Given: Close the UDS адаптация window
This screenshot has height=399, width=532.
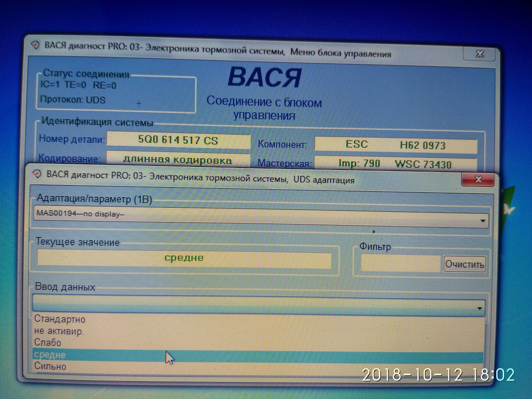Looking at the screenshot, I should 478,180.
